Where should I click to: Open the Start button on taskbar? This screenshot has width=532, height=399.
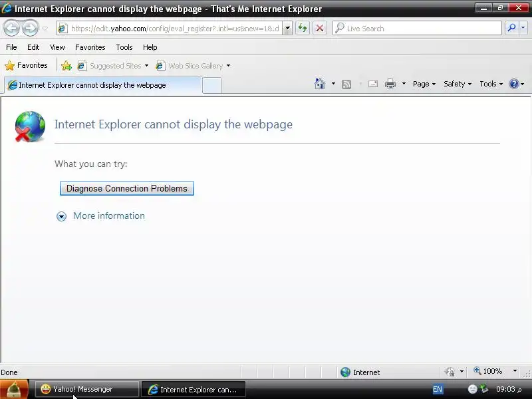[14, 389]
